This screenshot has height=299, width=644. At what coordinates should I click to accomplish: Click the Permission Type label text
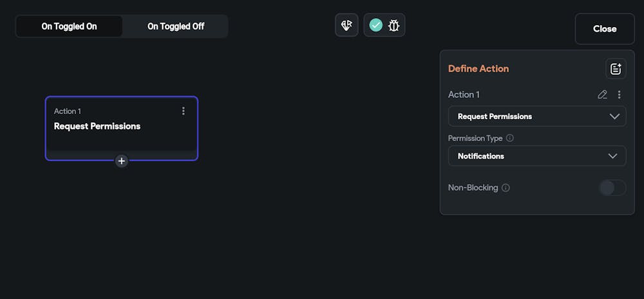pyautogui.click(x=476, y=138)
